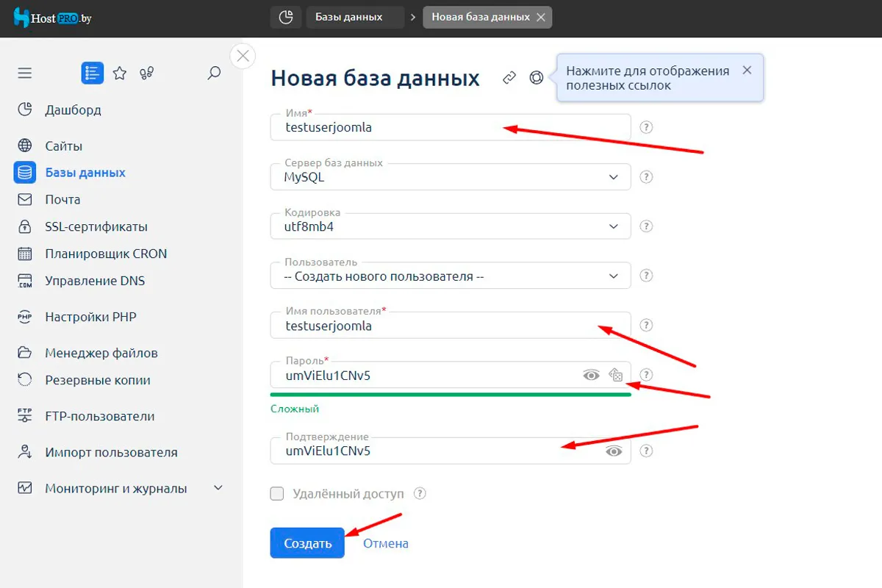Enable the Удалённый доступ checkbox
Image resolution: width=882 pixels, height=588 pixels.
pyautogui.click(x=277, y=493)
